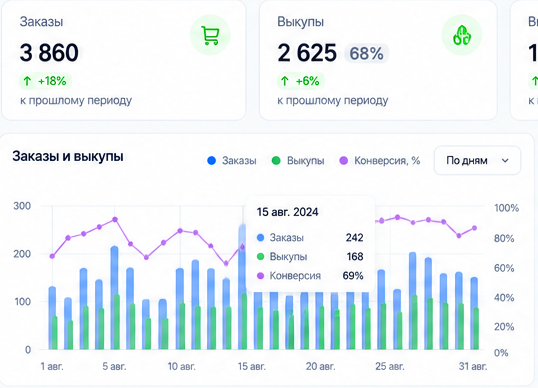Screen dimensions: 538x388
Task: Click the 69% conversion value in tooltip
Action: [353, 275]
